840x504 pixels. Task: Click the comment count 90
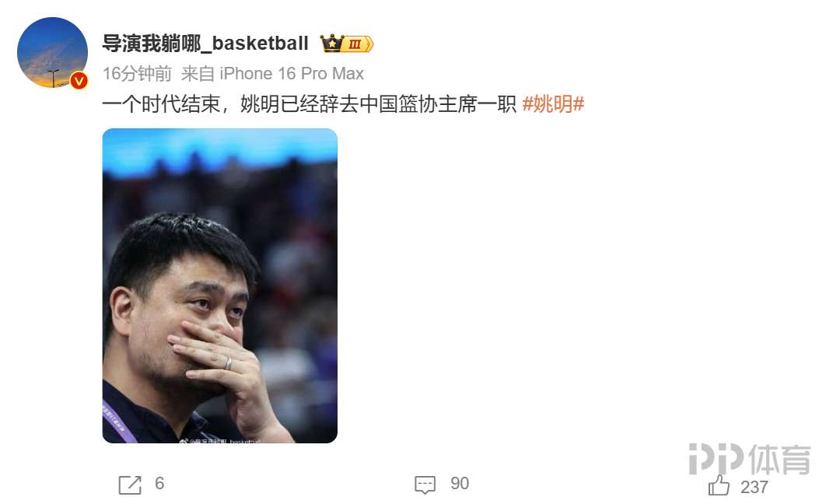[460, 484]
